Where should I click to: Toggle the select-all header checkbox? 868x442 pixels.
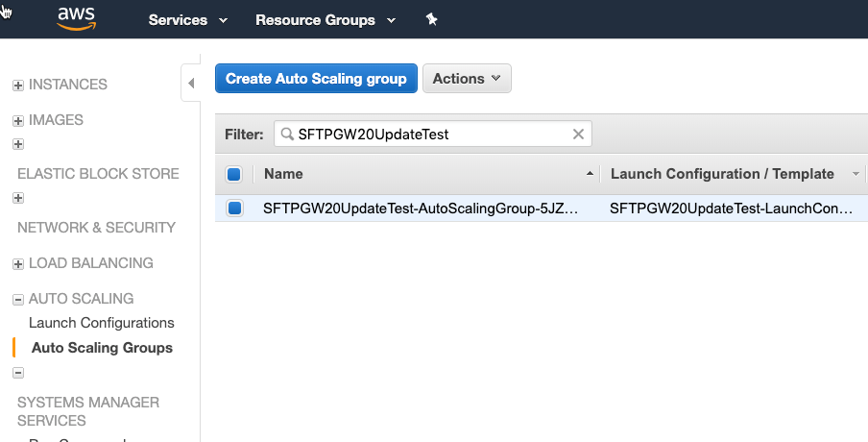tap(233, 174)
